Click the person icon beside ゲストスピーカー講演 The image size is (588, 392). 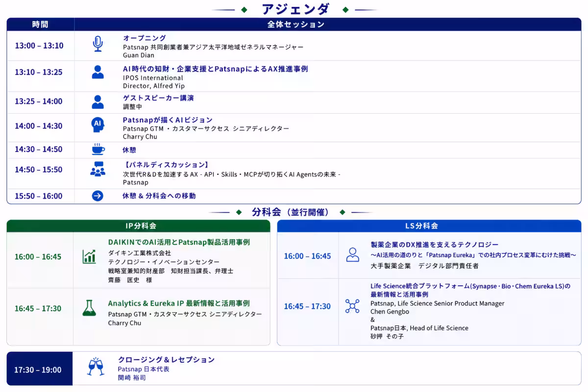pos(98,102)
